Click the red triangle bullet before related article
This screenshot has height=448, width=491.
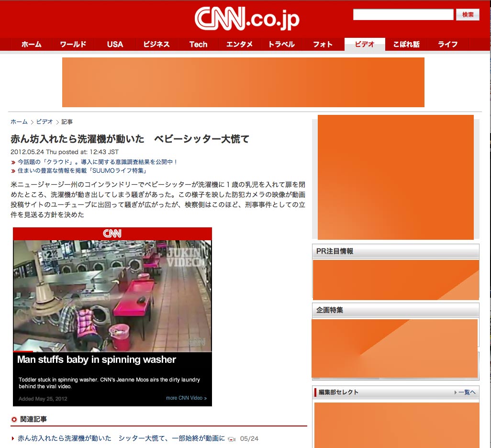13,438
